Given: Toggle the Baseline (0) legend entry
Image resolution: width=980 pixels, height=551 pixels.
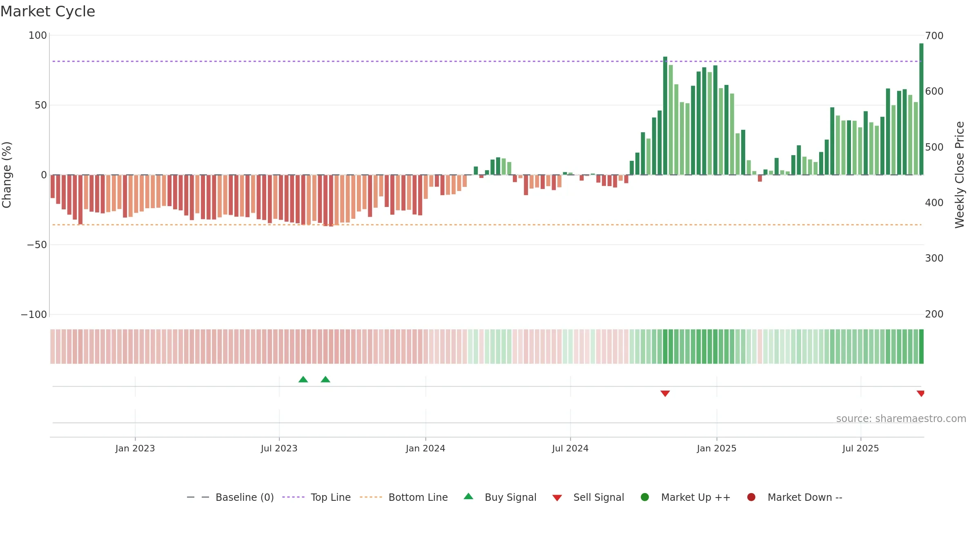Looking at the screenshot, I should click(230, 497).
